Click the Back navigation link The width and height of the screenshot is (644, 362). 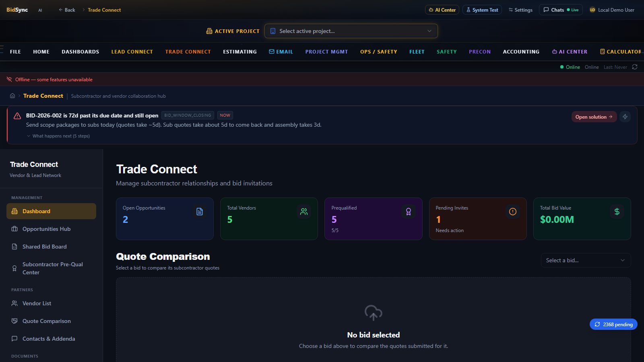pyautogui.click(x=67, y=10)
